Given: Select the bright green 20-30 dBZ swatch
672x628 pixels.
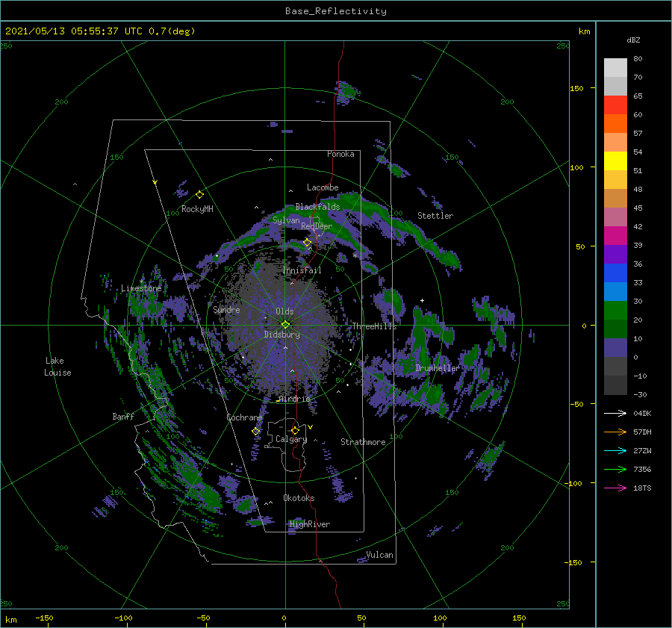Looking at the screenshot, I should (x=615, y=311).
